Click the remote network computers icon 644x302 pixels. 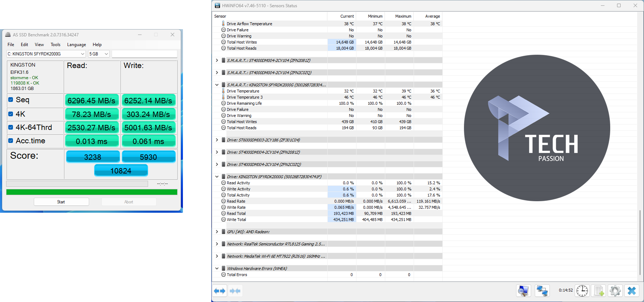pyautogui.click(x=542, y=291)
